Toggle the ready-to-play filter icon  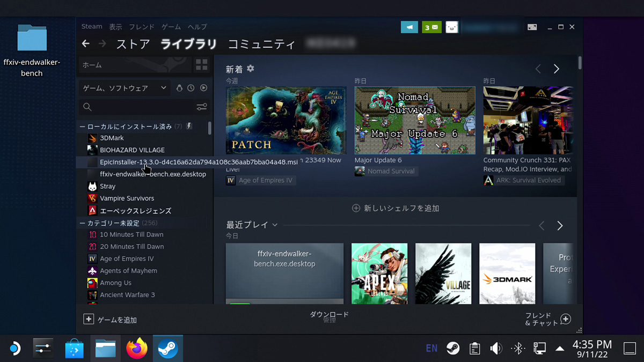tap(203, 88)
